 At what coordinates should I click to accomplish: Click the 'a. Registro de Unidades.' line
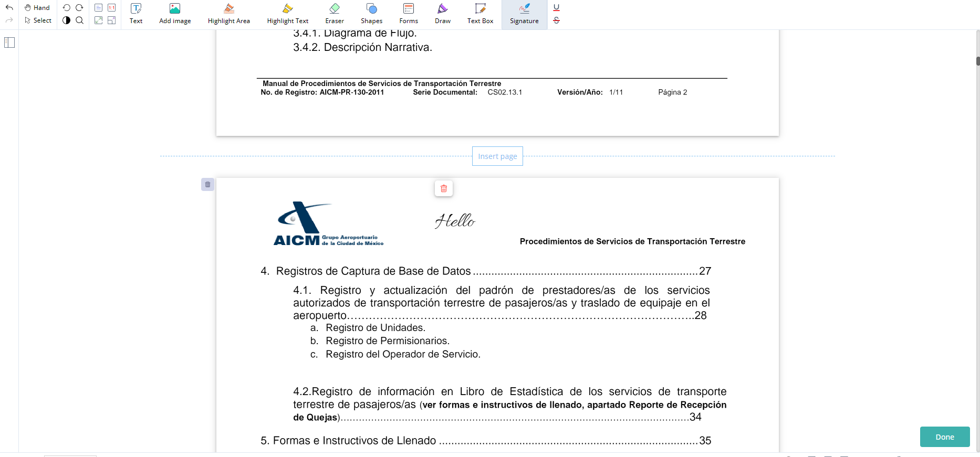tap(368, 328)
